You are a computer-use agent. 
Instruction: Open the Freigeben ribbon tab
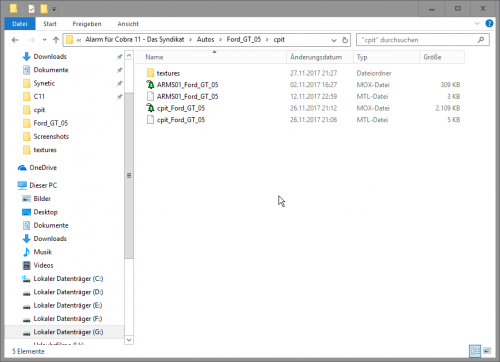pos(87,24)
